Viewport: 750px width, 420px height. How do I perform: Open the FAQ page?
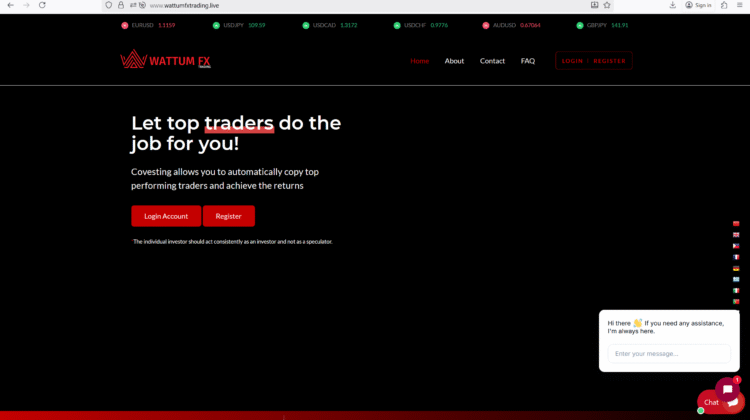click(528, 61)
